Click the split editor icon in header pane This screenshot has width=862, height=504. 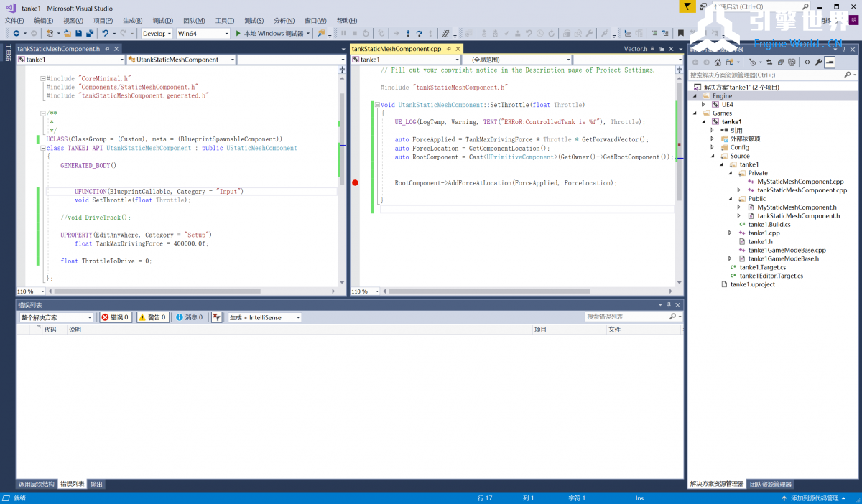341,70
